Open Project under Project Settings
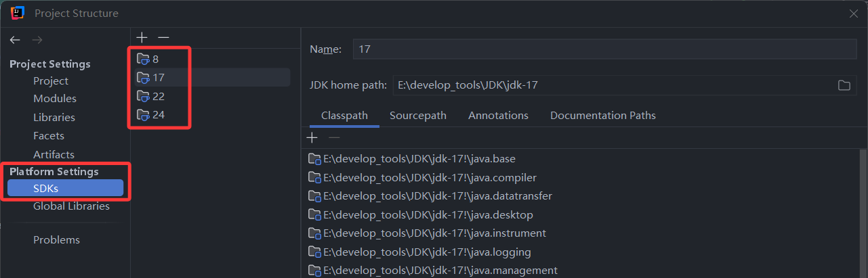 click(51, 80)
